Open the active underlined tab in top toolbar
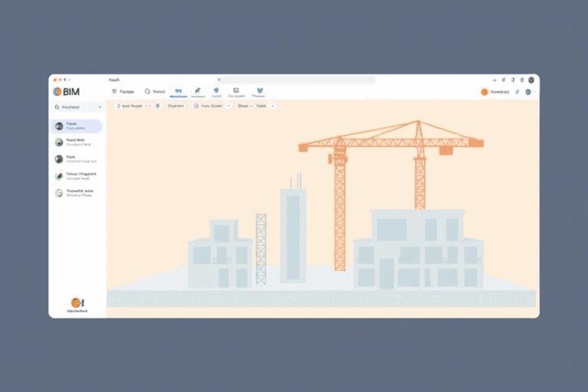Screen dimensions: 588x392 point(178,92)
